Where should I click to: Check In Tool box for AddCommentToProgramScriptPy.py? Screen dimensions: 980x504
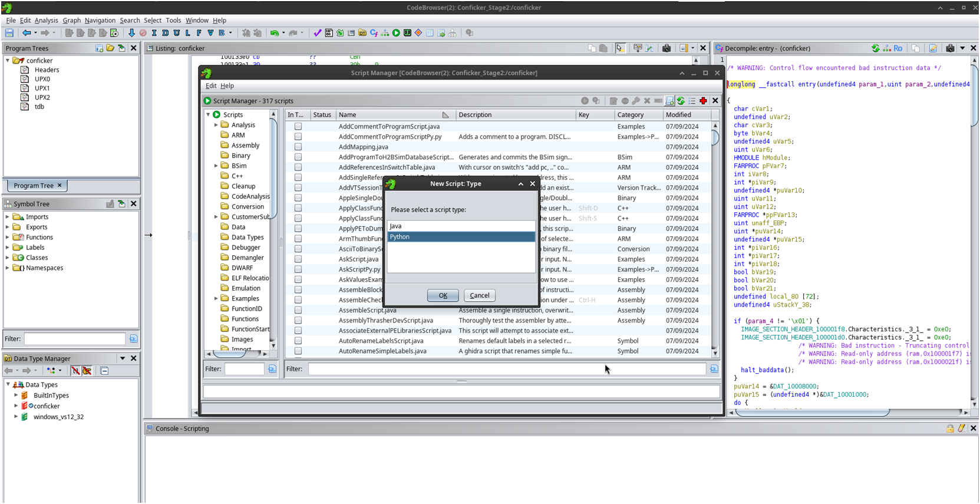pyautogui.click(x=298, y=137)
